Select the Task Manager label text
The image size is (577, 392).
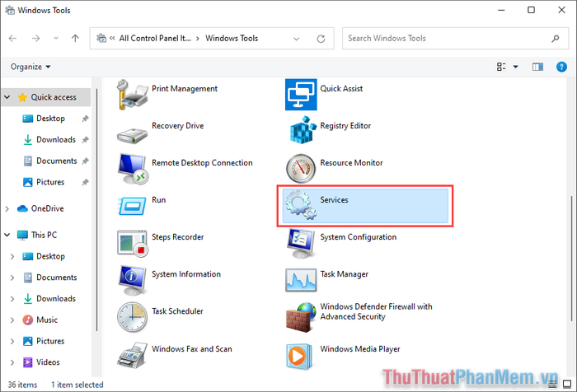(x=344, y=274)
